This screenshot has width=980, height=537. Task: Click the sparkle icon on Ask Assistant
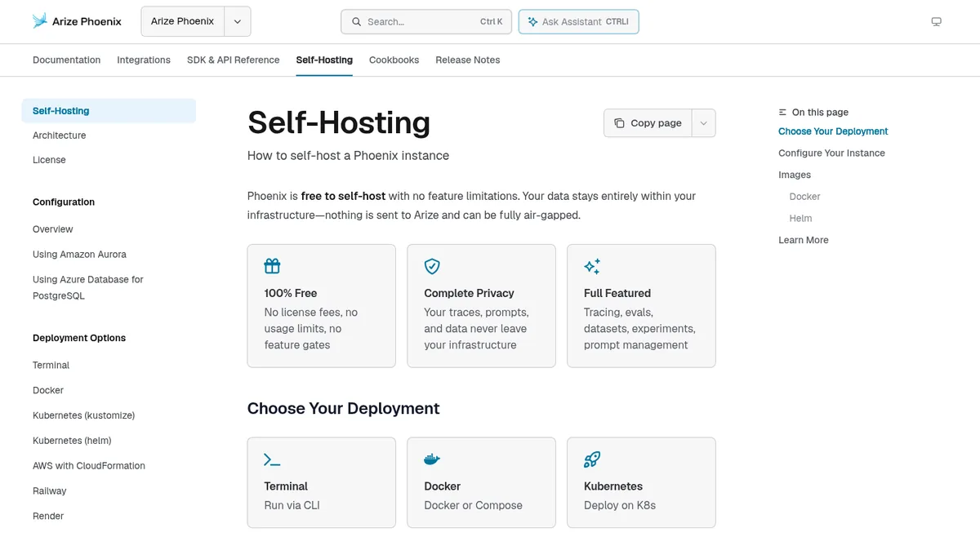click(532, 22)
